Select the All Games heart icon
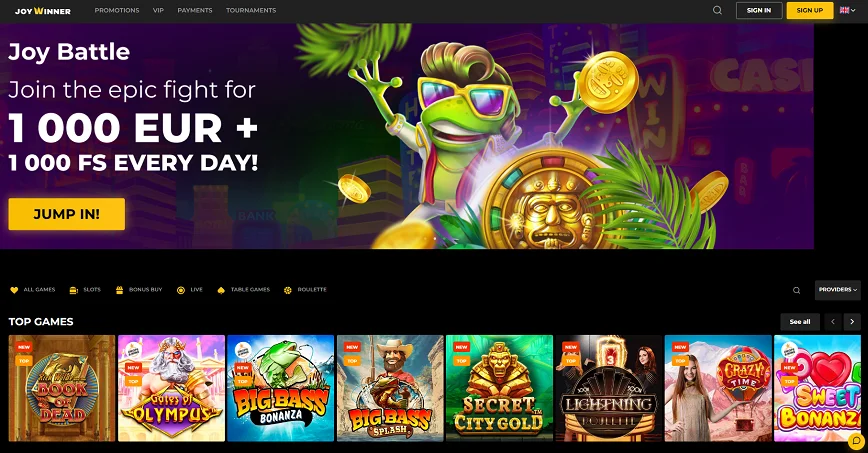The width and height of the screenshot is (868, 453). (x=14, y=290)
